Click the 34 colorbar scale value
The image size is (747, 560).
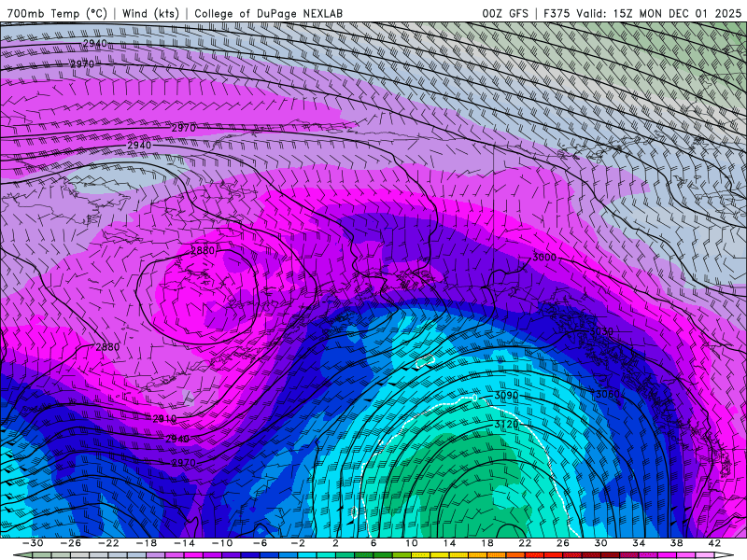tap(639, 543)
